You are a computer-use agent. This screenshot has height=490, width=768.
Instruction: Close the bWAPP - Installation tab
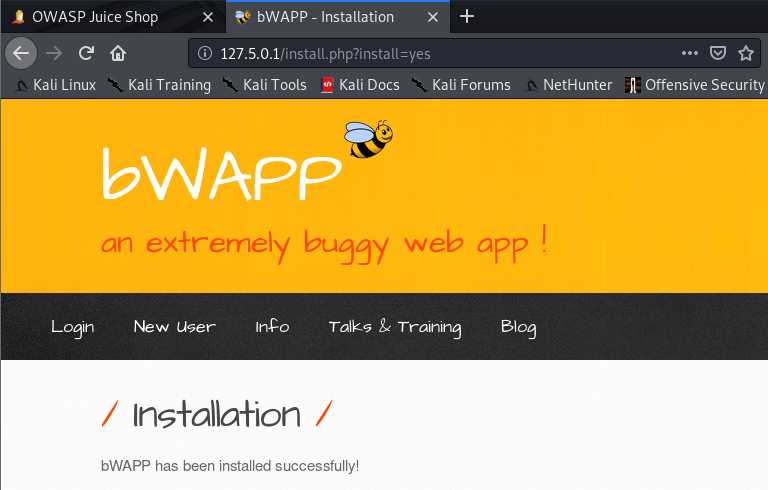point(433,17)
